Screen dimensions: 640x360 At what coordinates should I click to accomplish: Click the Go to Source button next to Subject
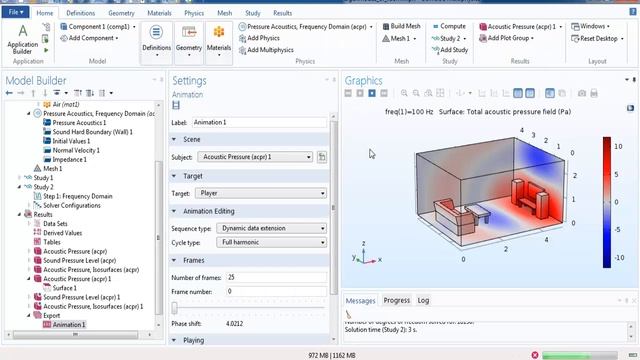point(322,157)
